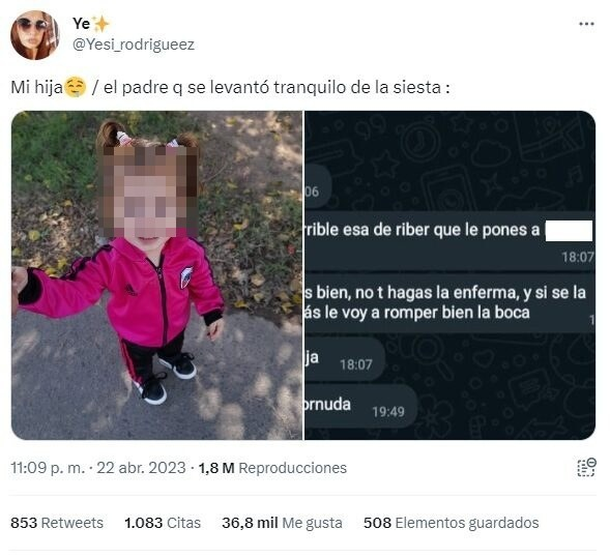
Task: Open the three-dot more options menu
Action: click(586, 24)
